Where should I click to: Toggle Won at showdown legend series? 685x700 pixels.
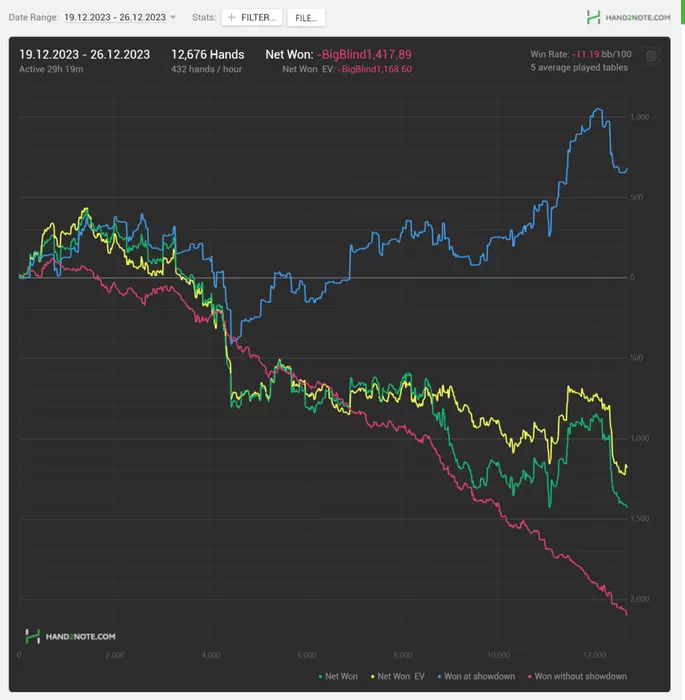(x=476, y=676)
